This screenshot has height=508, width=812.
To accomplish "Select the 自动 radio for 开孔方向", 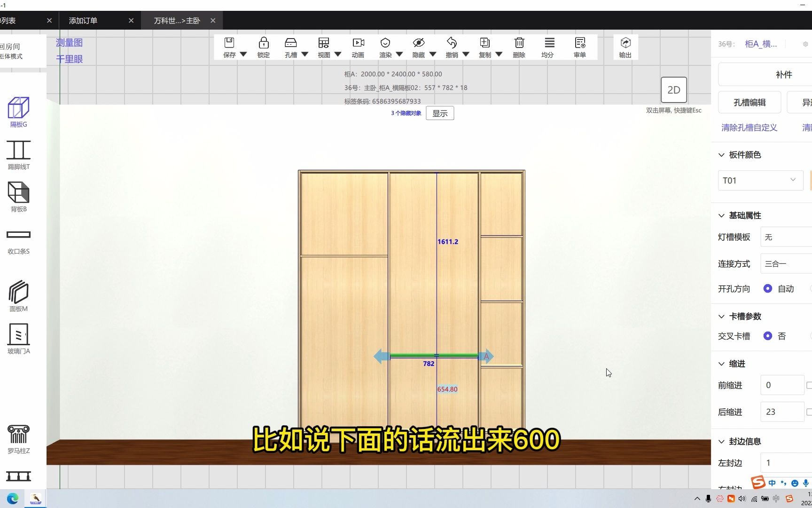I will point(768,288).
